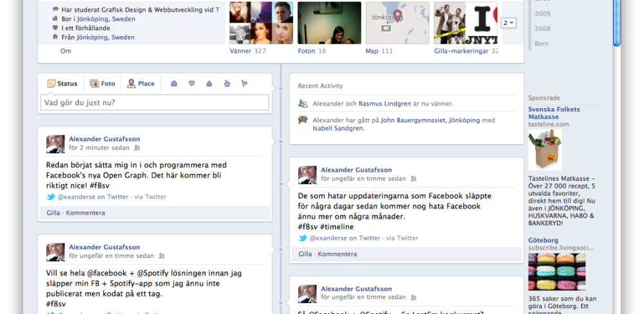
Task: Click audience icon on the Spotify-app post
Action: 162,255
